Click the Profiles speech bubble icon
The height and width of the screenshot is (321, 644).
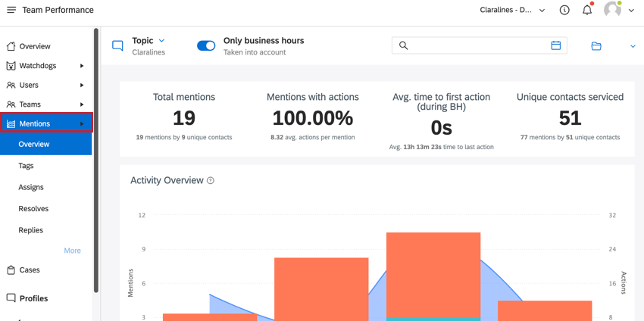click(x=11, y=298)
